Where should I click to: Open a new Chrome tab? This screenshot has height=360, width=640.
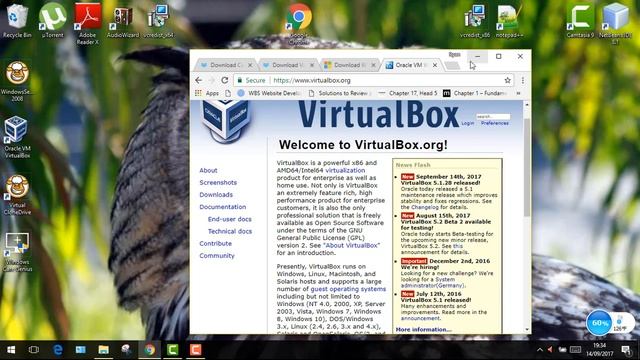[x=452, y=65]
